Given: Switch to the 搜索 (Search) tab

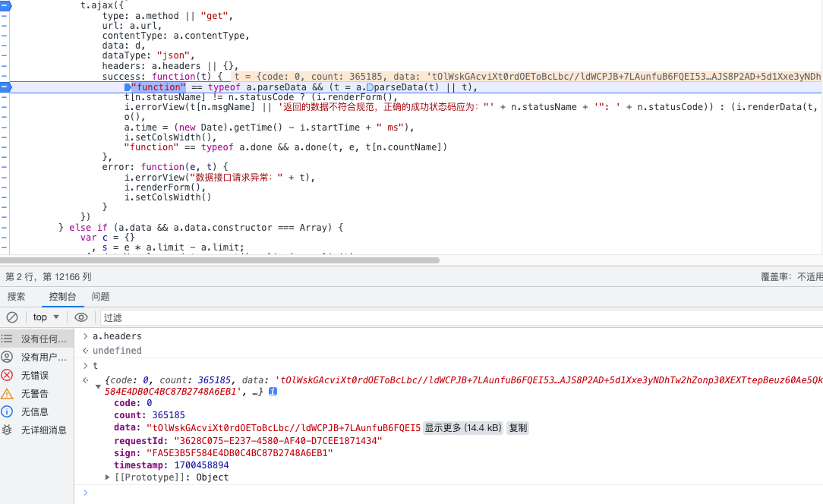Looking at the screenshot, I should [x=16, y=297].
